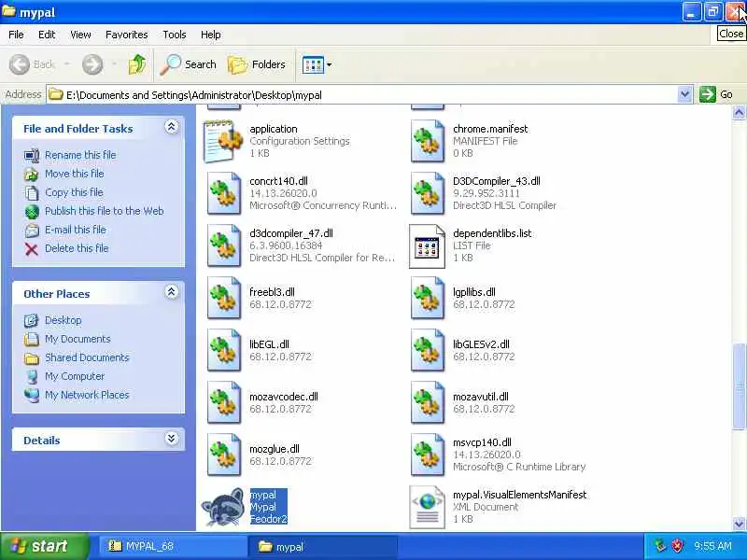The width and height of the screenshot is (747, 560).
Task: Expand the Details panel
Action: (x=172, y=439)
